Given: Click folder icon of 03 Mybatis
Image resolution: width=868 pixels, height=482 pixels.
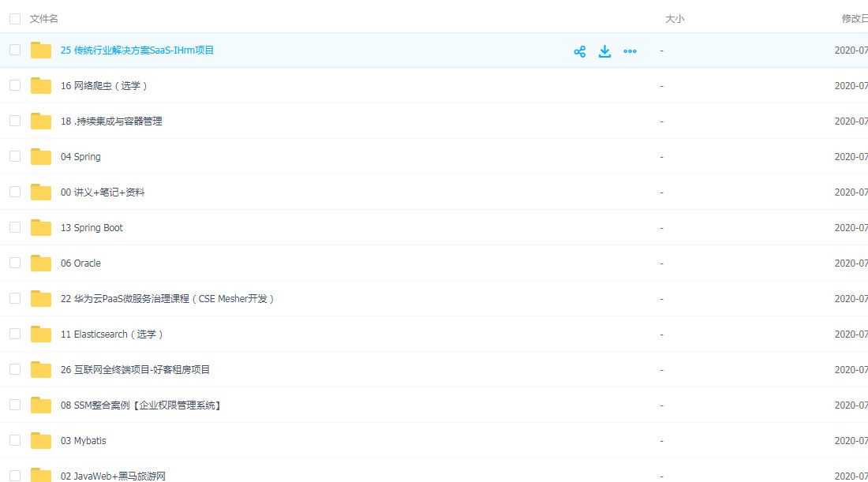Looking at the screenshot, I should coord(41,440).
